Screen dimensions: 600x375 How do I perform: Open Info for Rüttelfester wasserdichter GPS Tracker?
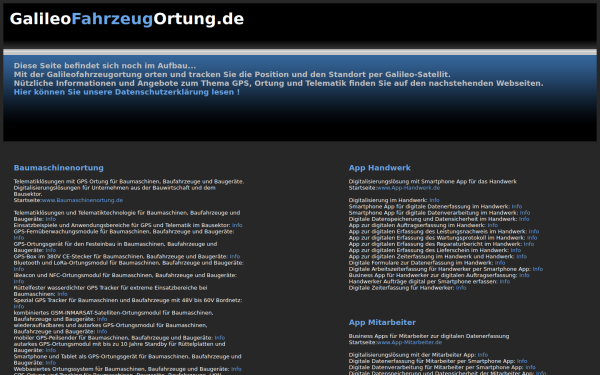point(62,294)
